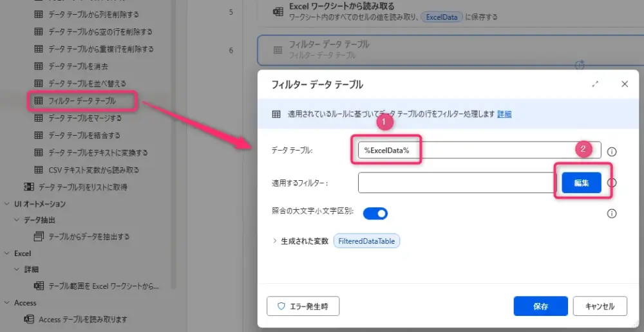This screenshot has width=644, height=332.
Task: Select データ テーブルをマージする action
Action: coord(84,118)
